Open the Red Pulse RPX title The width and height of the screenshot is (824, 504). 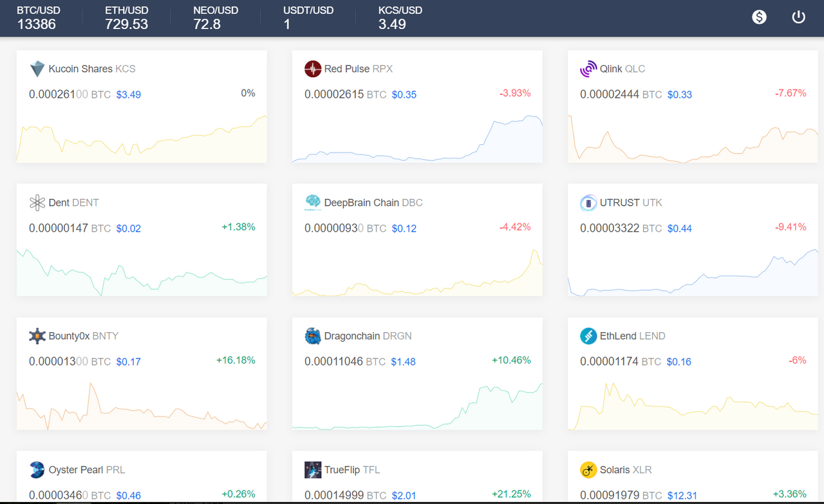point(359,69)
